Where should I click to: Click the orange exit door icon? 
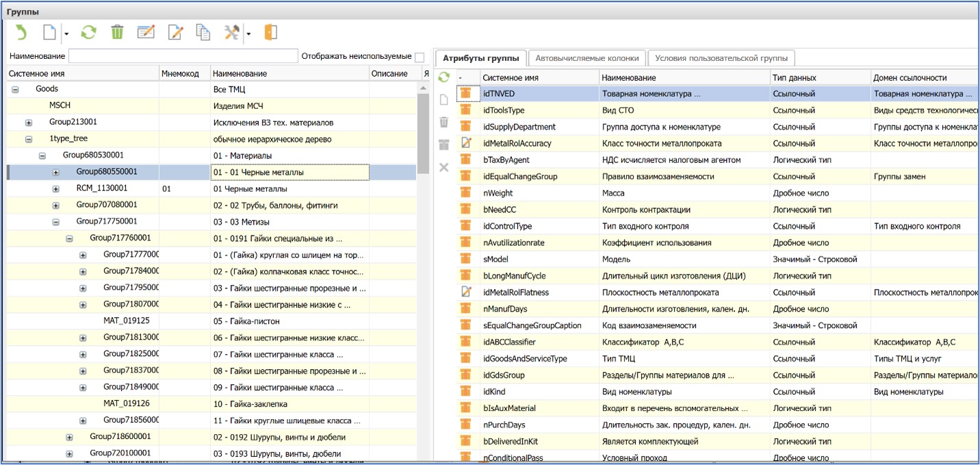pos(270,32)
